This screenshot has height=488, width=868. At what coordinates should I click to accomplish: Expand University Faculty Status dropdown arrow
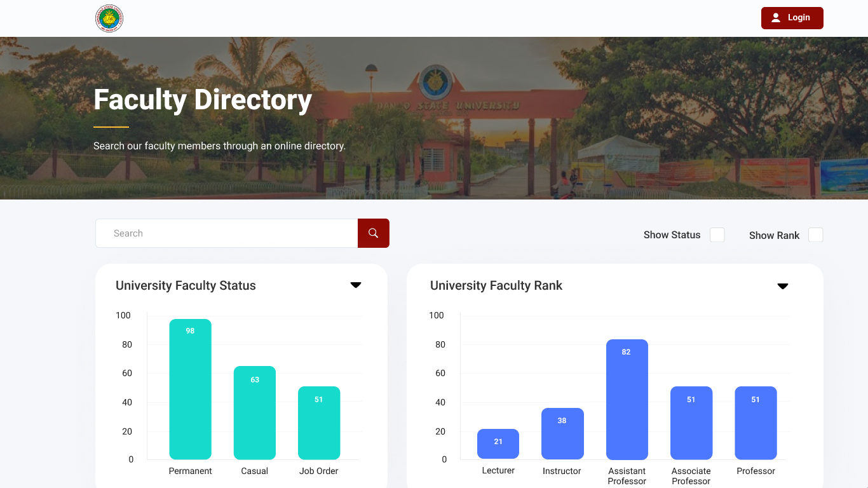coord(356,285)
